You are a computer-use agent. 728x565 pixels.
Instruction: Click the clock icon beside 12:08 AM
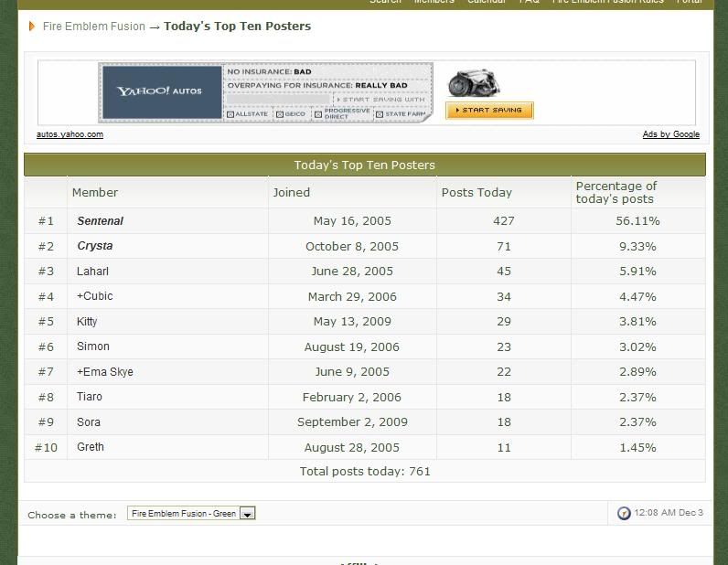624,513
